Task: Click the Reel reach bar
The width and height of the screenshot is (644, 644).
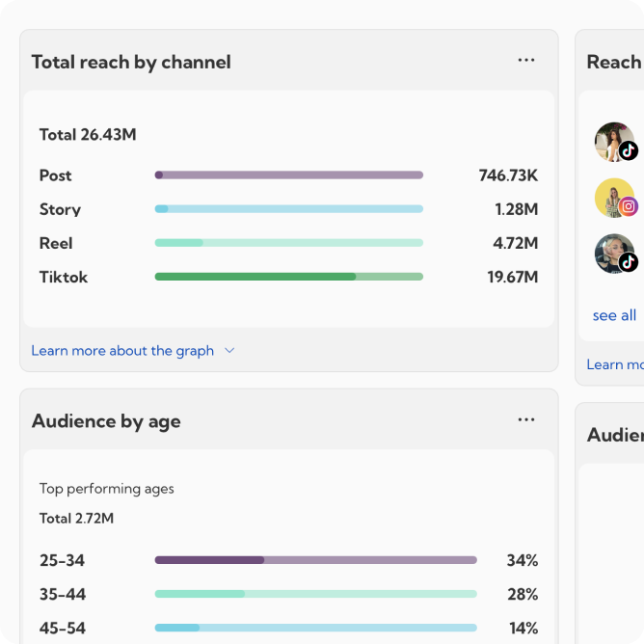Action: 288,243
